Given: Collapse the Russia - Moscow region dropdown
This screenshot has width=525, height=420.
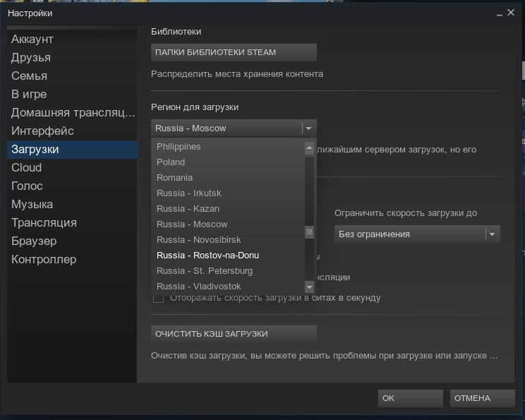Looking at the screenshot, I should tap(234, 128).
